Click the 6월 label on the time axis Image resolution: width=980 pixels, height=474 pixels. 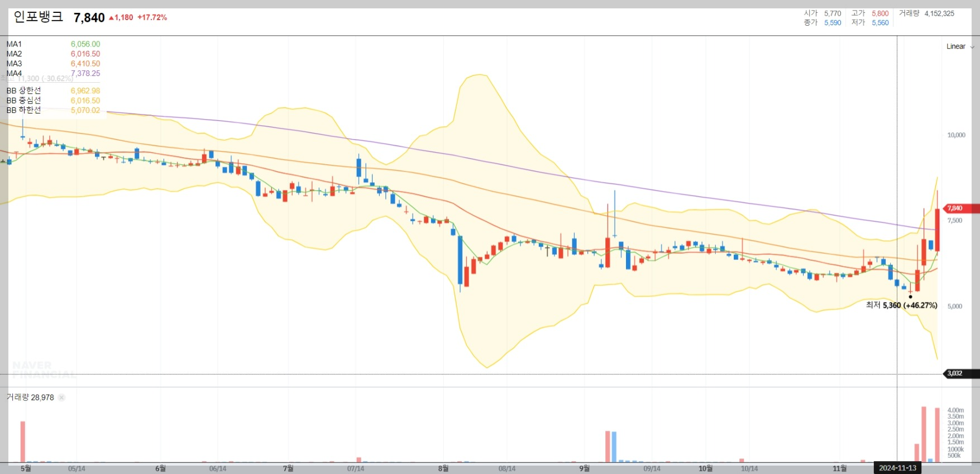[x=160, y=468]
